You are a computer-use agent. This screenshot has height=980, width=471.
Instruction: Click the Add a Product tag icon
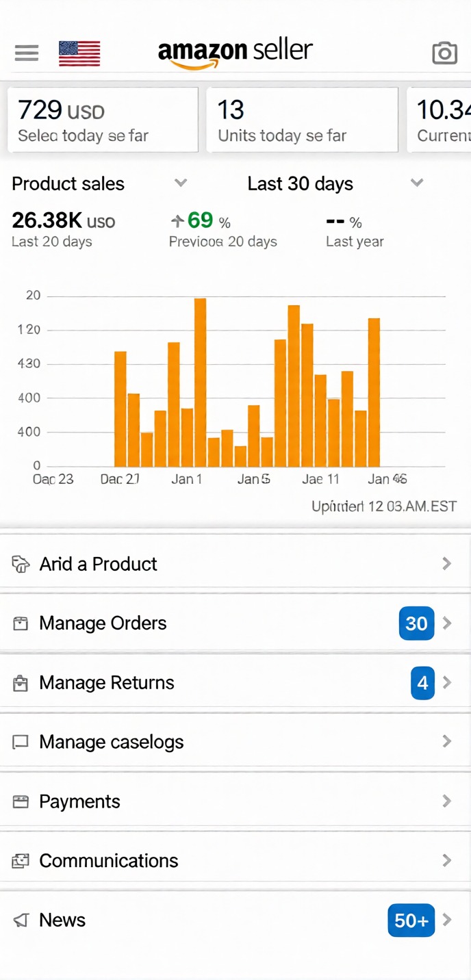pos(21,564)
